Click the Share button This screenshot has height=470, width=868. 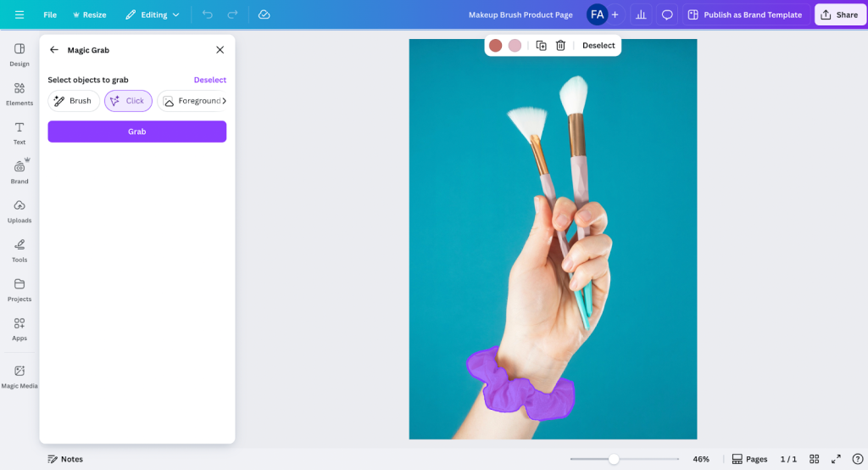[839, 14]
